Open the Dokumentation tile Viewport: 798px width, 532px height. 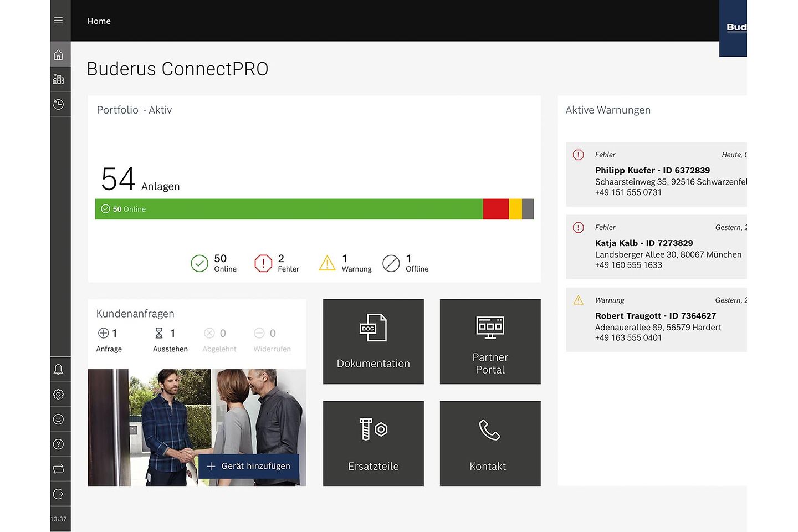[x=374, y=341]
